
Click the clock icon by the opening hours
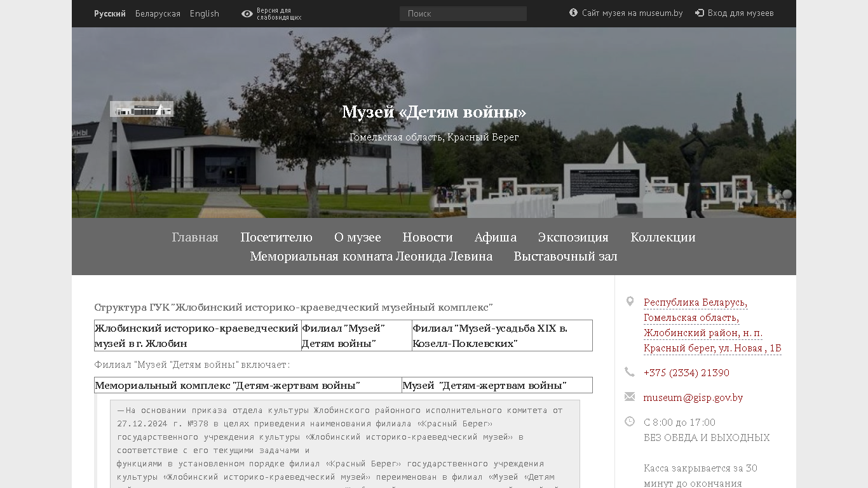click(630, 421)
